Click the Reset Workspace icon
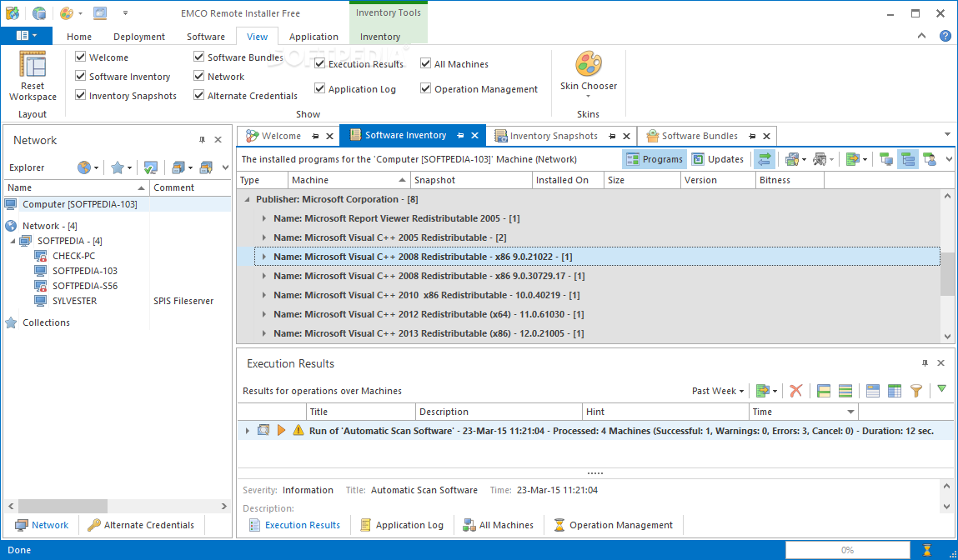This screenshot has height=560, width=958. coord(33,65)
